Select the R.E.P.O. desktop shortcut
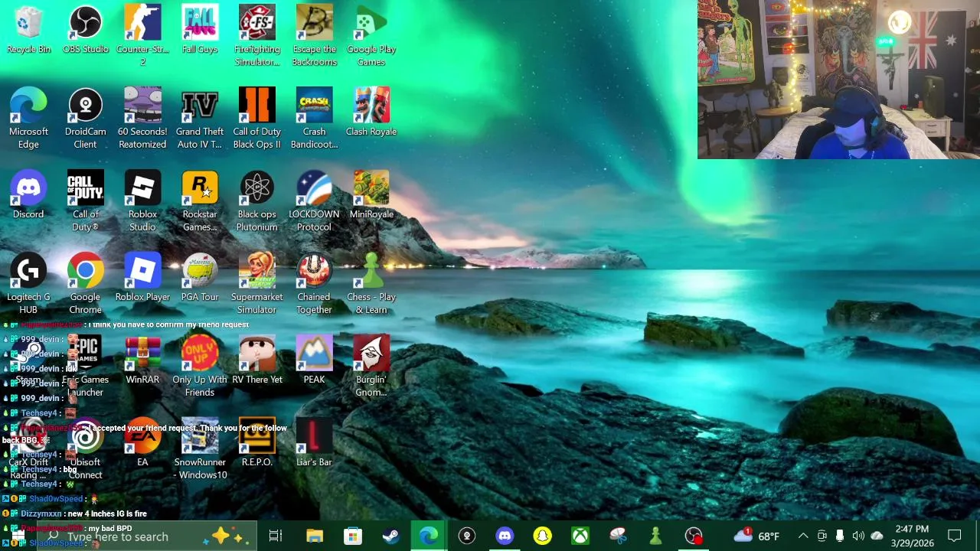Screen dimensions: 980x551 tap(256, 444)
